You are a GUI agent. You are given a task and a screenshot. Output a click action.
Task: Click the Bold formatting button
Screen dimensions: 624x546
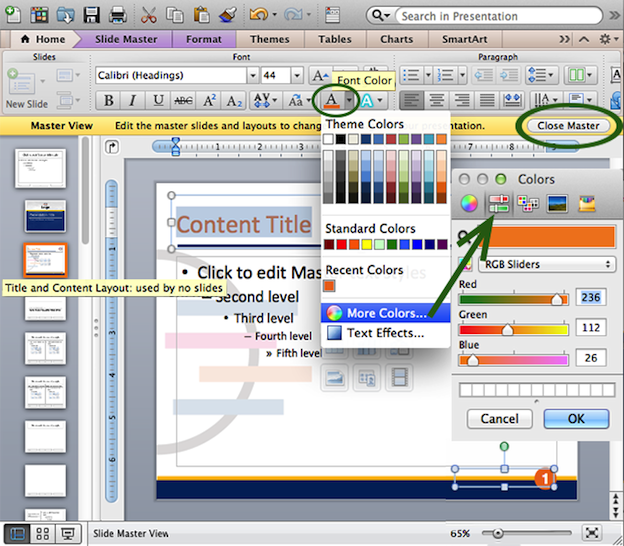point(107,100)
